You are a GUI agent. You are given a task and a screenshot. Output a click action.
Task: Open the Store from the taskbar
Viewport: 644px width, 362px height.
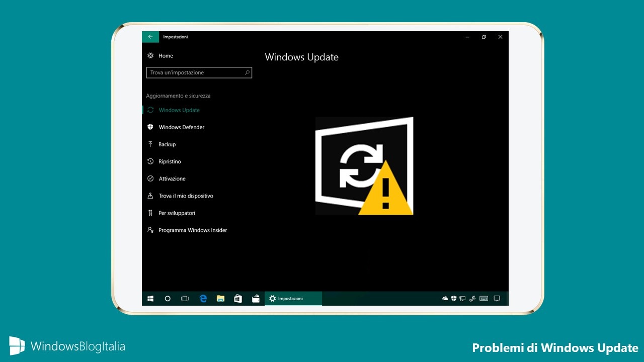pyautogui.click(x=238, y=299)
